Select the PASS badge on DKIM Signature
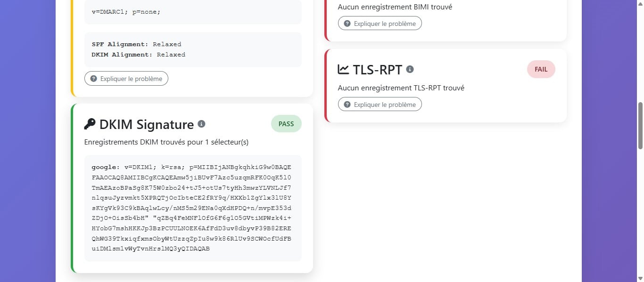 click(286, 123)
